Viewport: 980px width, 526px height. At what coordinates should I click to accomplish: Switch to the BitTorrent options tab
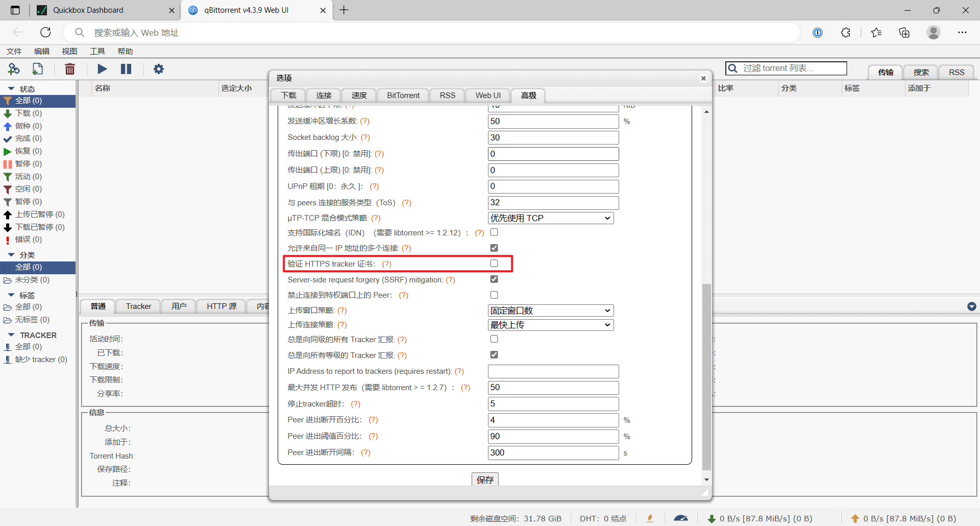coord(403,95)
